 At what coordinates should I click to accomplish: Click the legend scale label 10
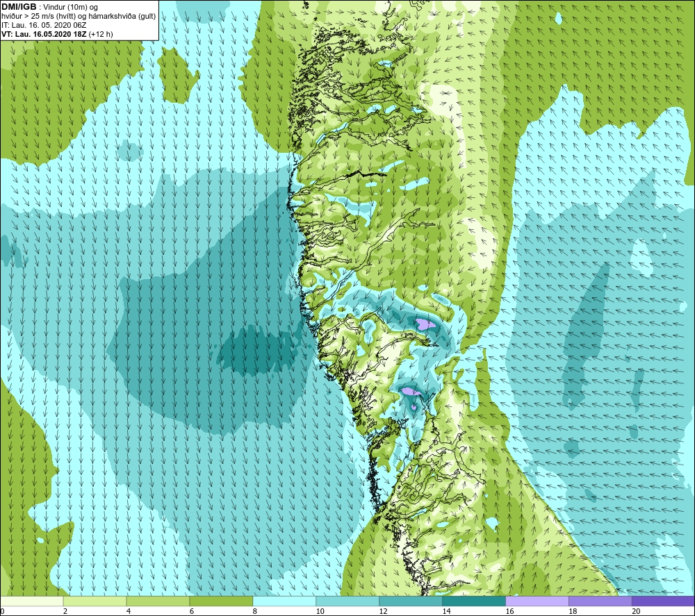coord(320,611)
